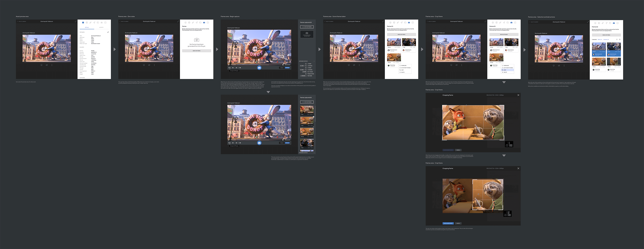Select Original toggle in lower Begin capture player
This screenshot has width=644, height=249.
282,143
